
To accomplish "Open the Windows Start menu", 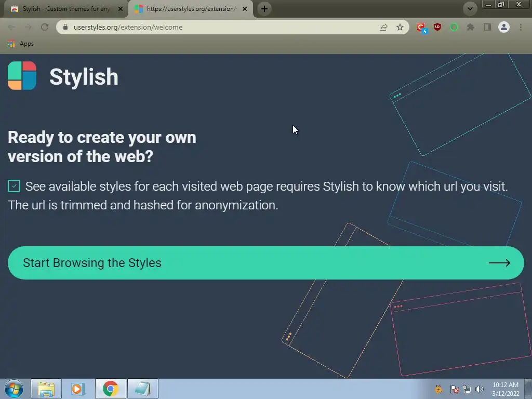I will pyautogui.click(x=14, y=389).
